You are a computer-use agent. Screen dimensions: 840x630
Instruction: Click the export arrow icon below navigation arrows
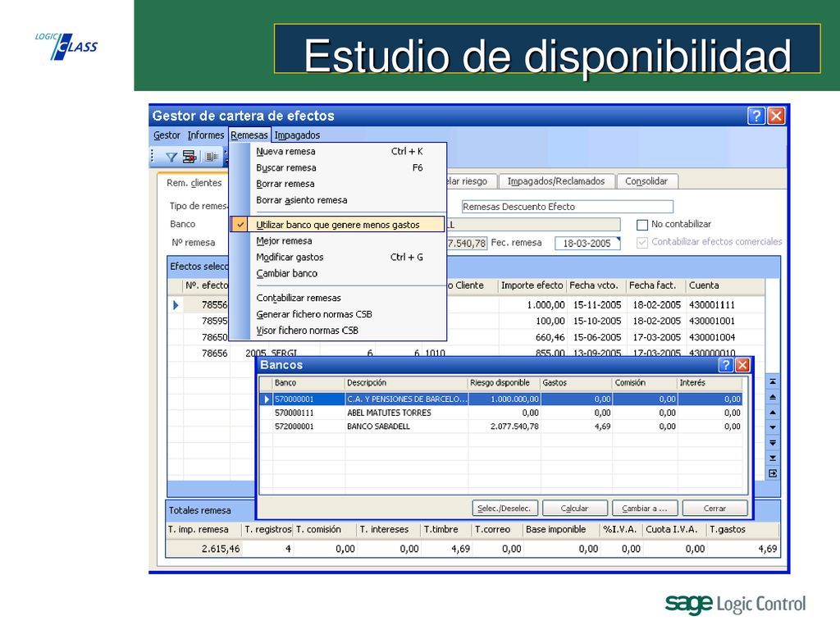point(773,473)
